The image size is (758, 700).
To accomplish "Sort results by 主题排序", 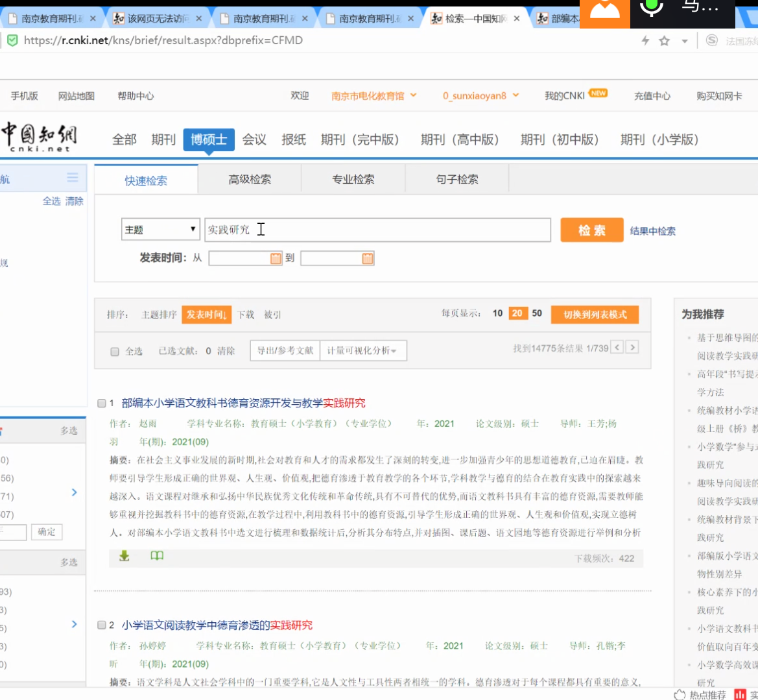I will click(159, 315).
